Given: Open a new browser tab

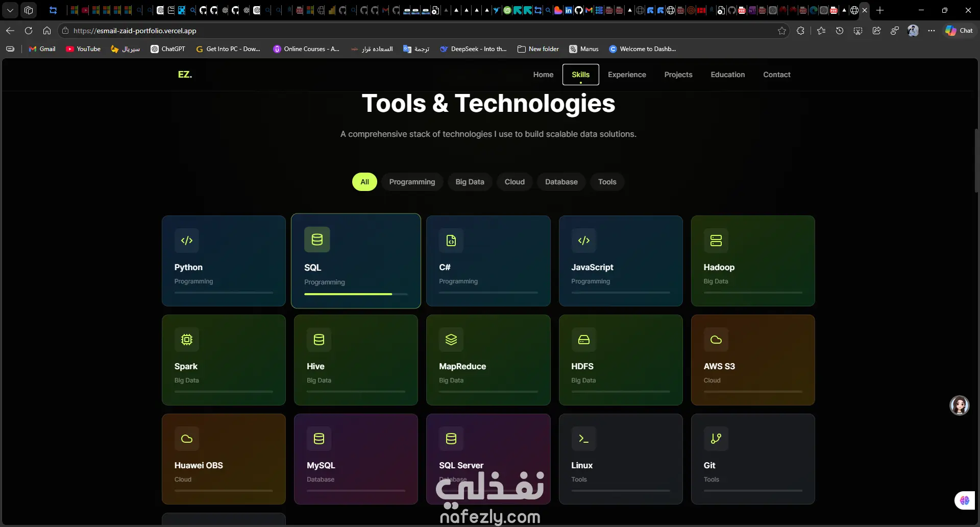Looking at the screenshot, I should [880, 10].
